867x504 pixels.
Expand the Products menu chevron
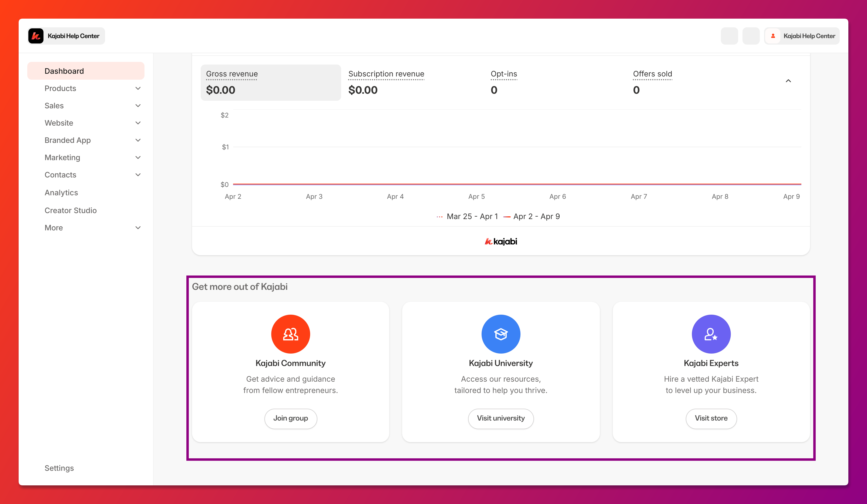pos(138,88)
